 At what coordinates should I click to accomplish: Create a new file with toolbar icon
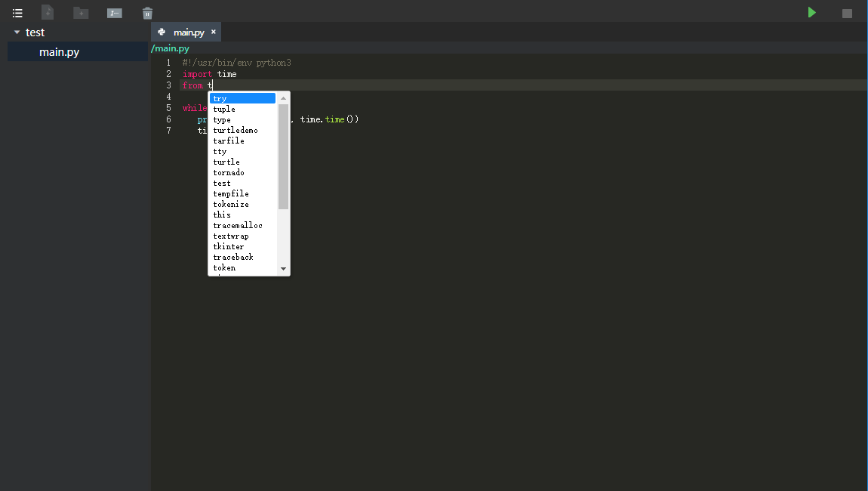click(48, 12)
